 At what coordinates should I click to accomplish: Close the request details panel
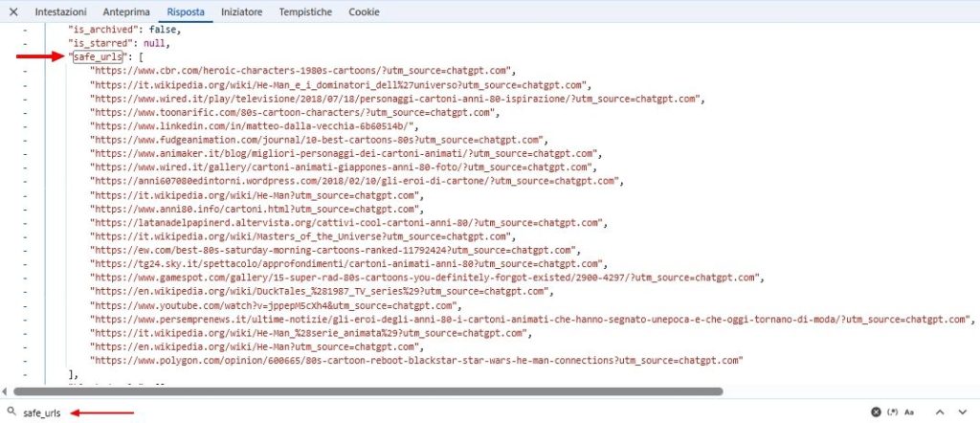(x=13, y=12)
